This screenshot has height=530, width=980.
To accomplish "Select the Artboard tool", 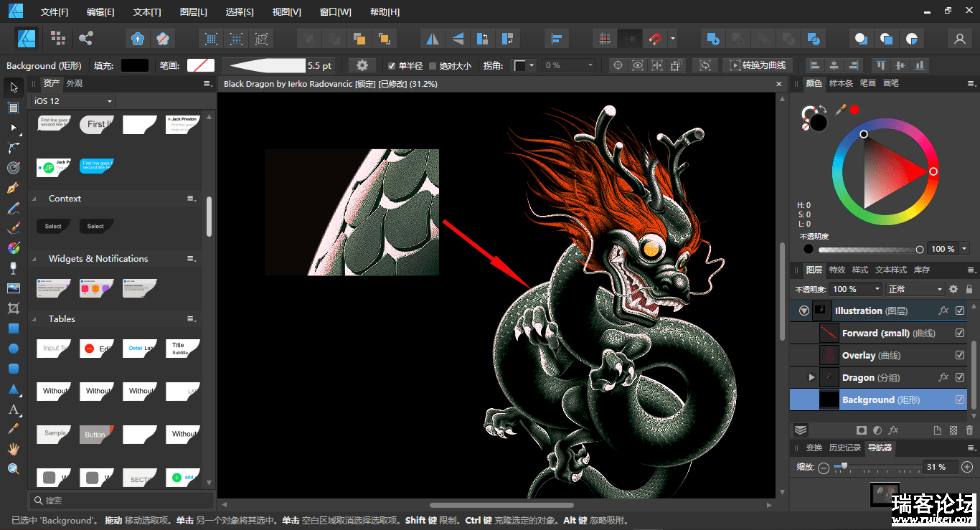I will 14,108.
